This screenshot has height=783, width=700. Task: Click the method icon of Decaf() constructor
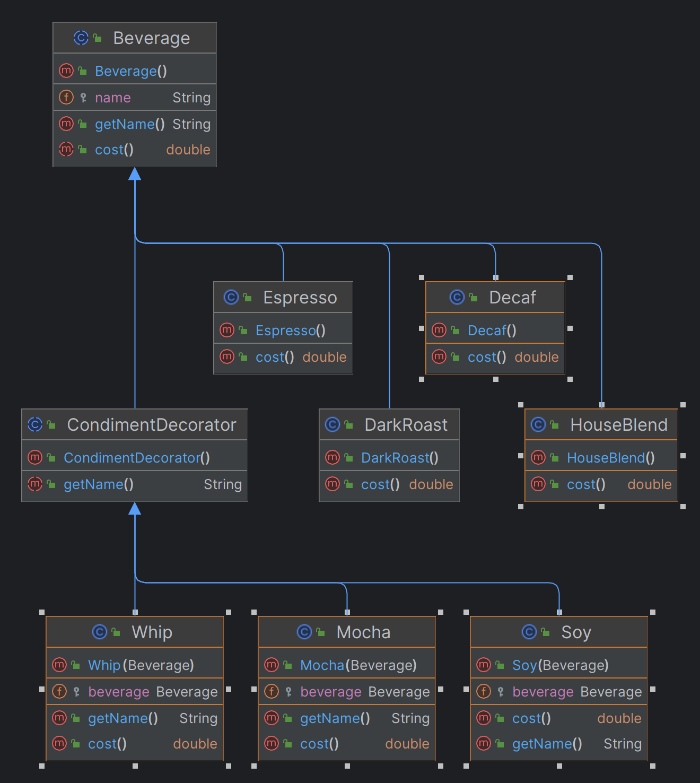point(439,330)
